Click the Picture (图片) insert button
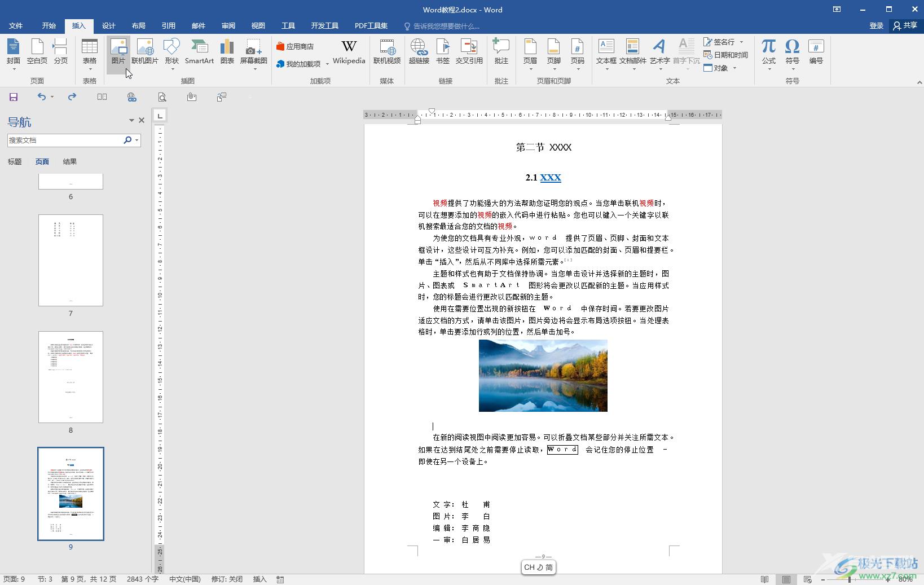The height and width of the screenshot is (585, 924). point(118,54)
